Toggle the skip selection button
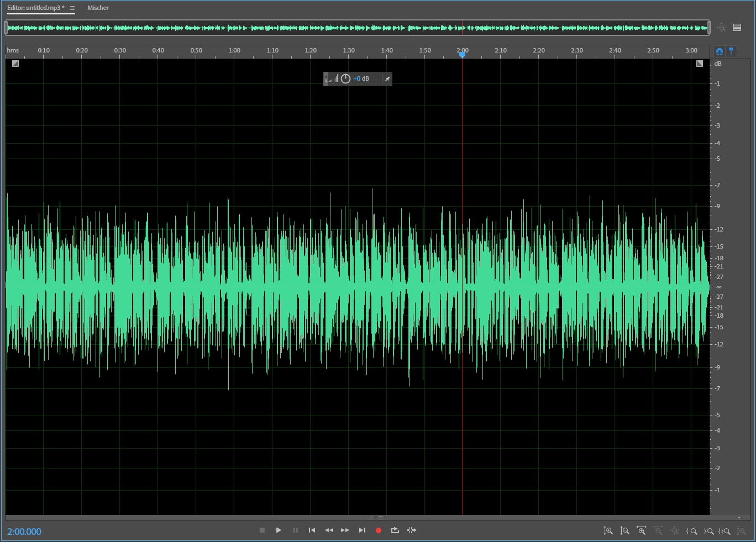 tap(412, 530)
